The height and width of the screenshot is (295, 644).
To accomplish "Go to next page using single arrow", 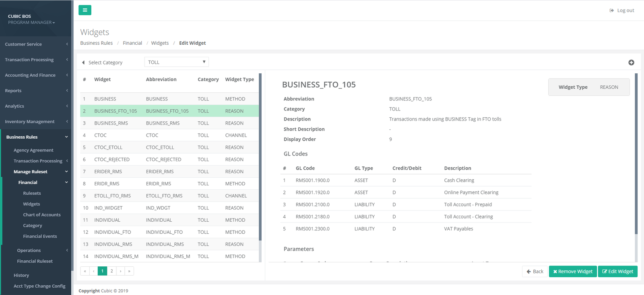I will point(120,271).
